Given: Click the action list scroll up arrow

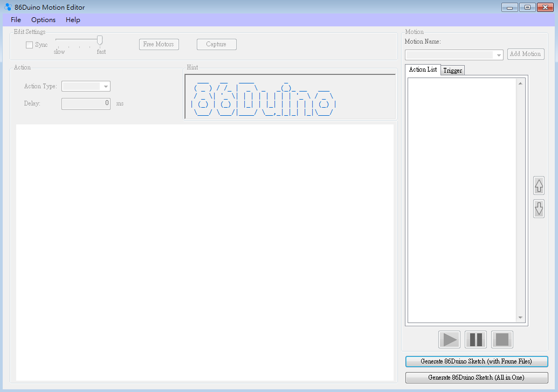Looking at the screenshot, I should coord(520,83).
